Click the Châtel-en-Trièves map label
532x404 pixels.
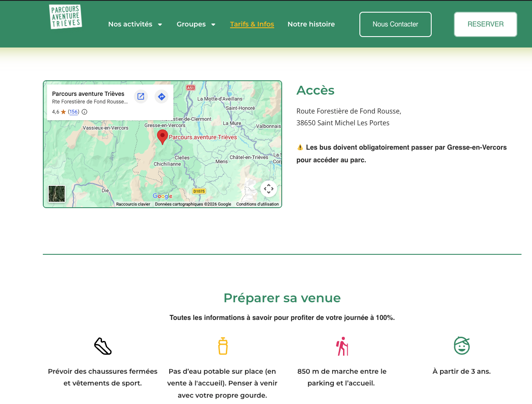click(x=249, y=157)
